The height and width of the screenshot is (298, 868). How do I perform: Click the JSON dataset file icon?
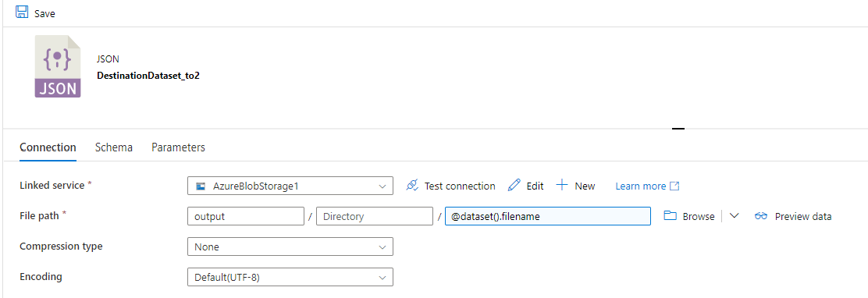(58, 67)
